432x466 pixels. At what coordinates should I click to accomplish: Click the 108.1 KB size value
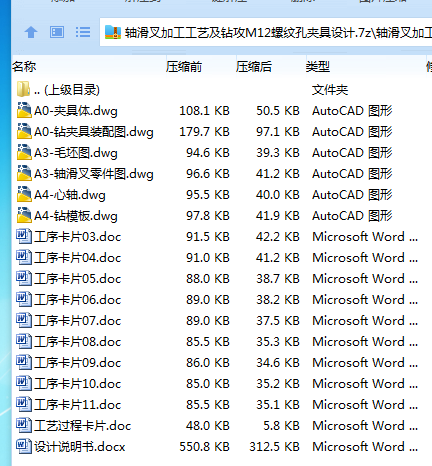pyautogui.click(x=205, y=111)
